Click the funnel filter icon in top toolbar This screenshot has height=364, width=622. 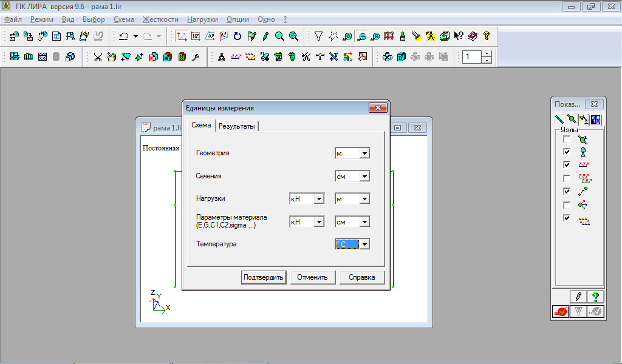pos(318,36)
